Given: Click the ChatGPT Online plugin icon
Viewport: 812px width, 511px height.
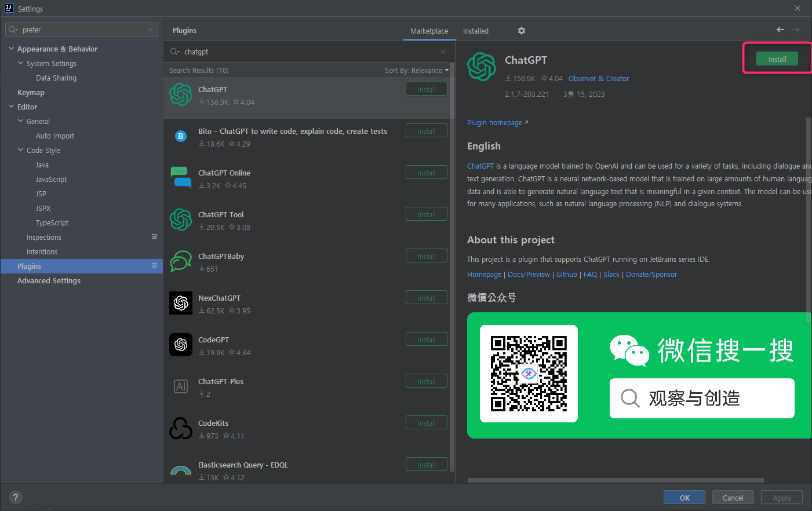Looking at the screenshot, I should (181, 178).
